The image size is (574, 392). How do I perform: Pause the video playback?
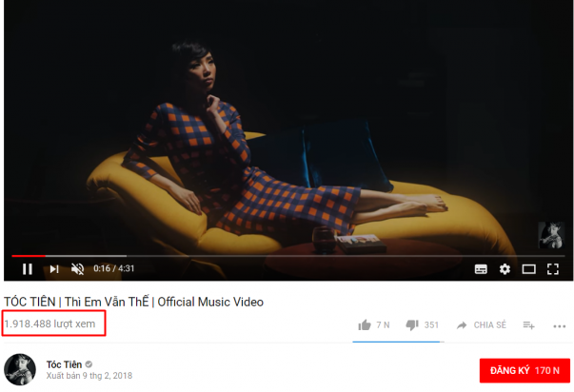(28, 269)
